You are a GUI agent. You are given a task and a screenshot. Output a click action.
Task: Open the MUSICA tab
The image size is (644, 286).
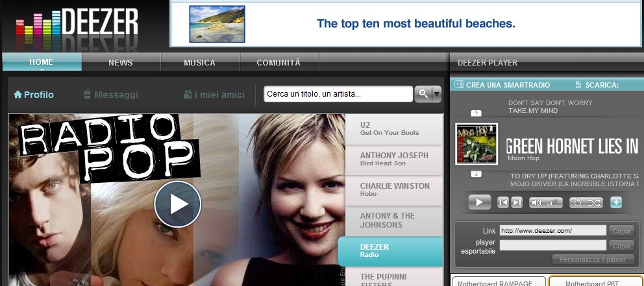coord(199,62)
